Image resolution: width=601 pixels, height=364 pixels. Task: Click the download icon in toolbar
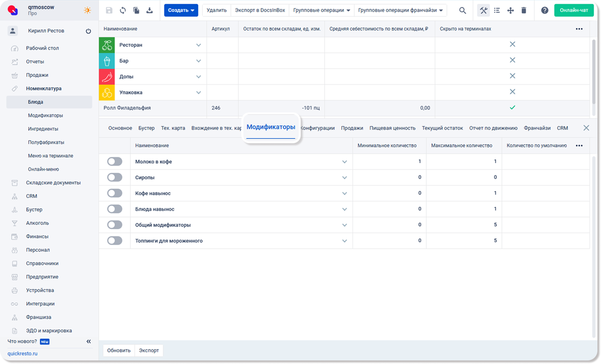click(150, 10)
